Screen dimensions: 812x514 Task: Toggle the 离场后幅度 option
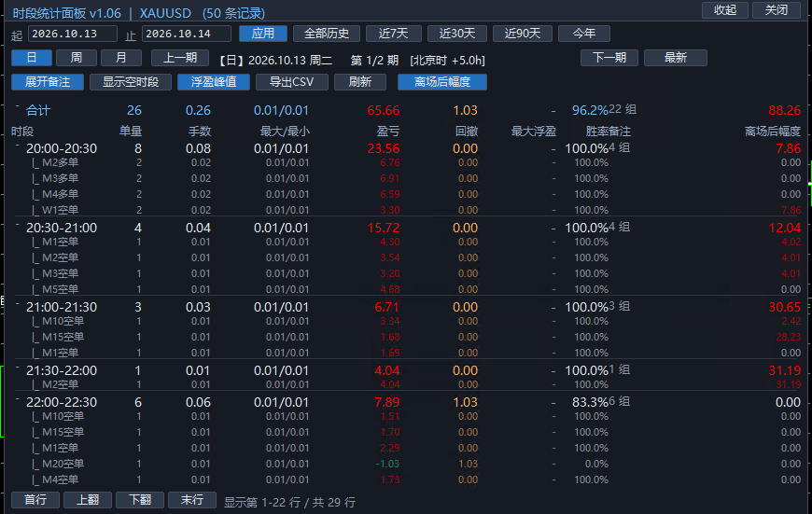pos(442,82)
